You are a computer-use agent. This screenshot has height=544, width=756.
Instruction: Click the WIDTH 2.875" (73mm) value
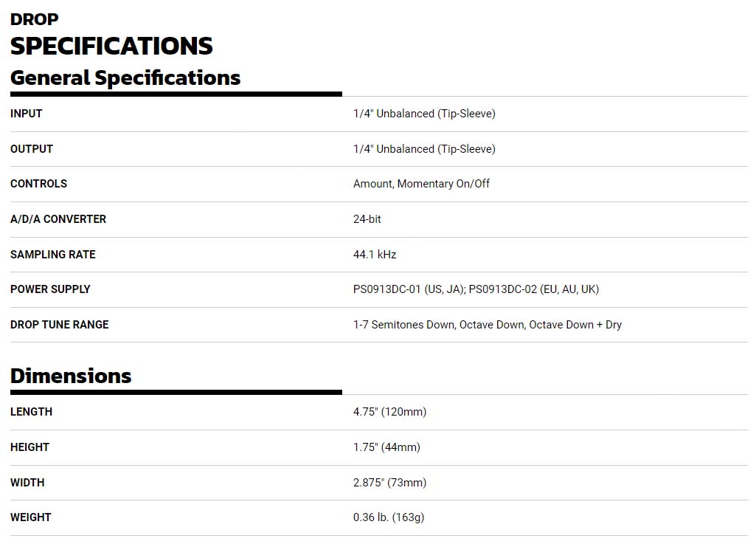(x=389, y=483)
